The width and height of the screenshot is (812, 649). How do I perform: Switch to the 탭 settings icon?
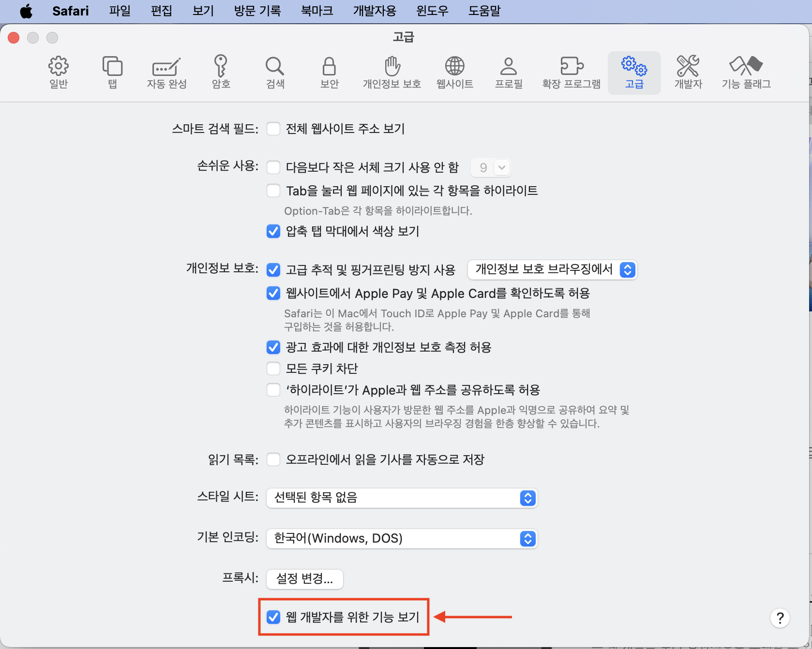[112, 72]
